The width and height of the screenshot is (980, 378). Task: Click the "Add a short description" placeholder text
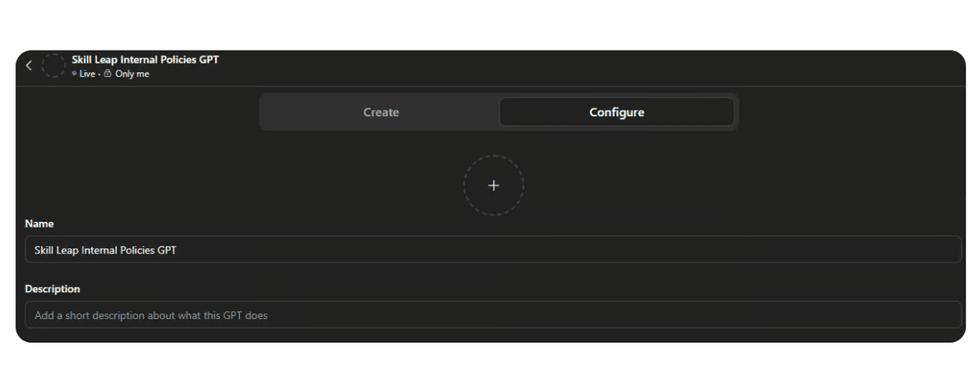pos(151,315)
